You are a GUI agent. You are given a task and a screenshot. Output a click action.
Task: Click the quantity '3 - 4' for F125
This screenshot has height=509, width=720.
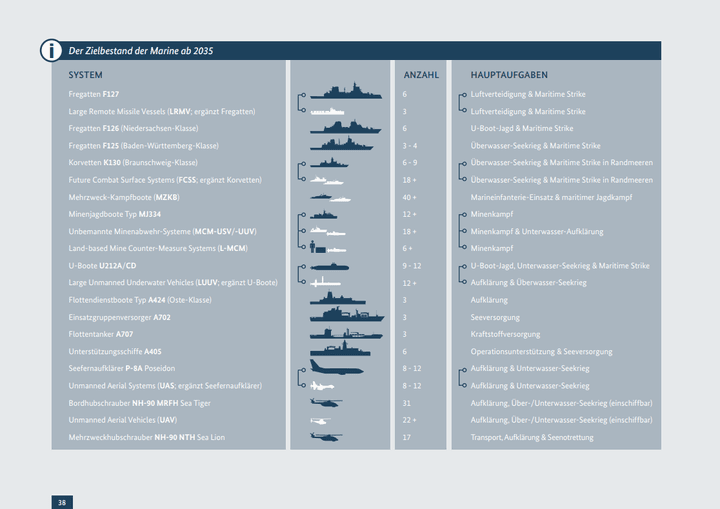410,146
